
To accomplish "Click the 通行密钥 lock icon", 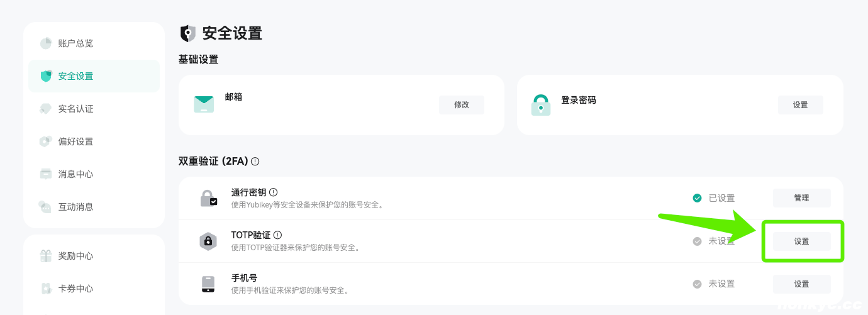I will pos(209,198).
